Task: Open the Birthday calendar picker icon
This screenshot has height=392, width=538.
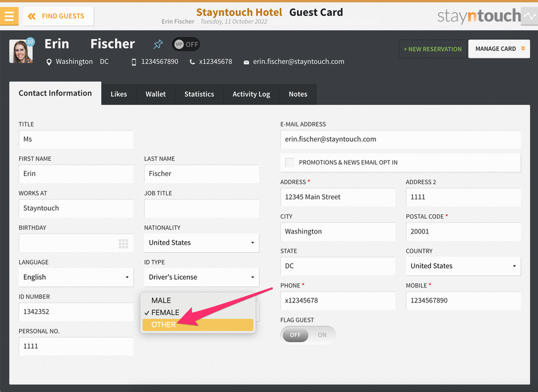Action: (x=123, y=244)
